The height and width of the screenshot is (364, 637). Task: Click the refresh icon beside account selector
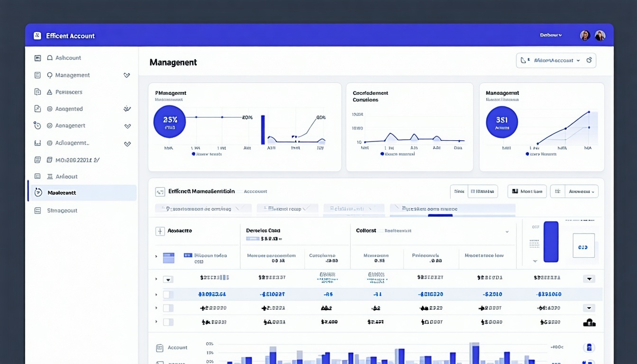click(x=589, y=60)
